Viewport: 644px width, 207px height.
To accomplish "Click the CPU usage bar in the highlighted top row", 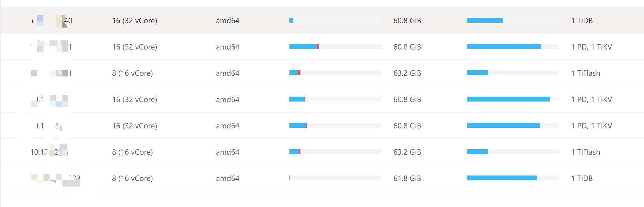I will (335, 20).
